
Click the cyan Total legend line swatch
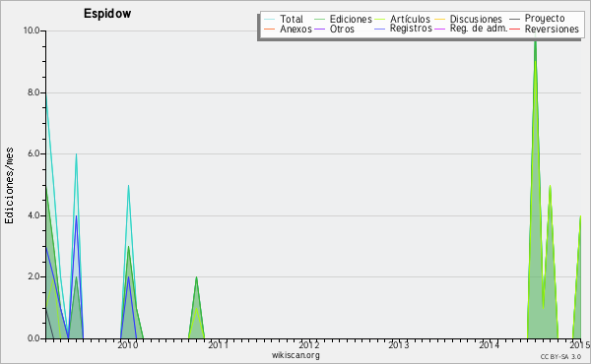(x=270, y=19)
